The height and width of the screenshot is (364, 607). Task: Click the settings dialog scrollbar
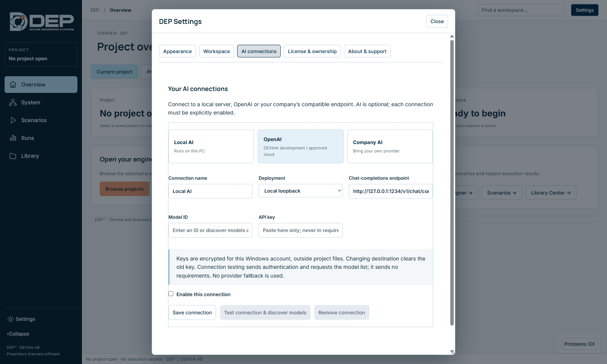click(x=452, y=182)
